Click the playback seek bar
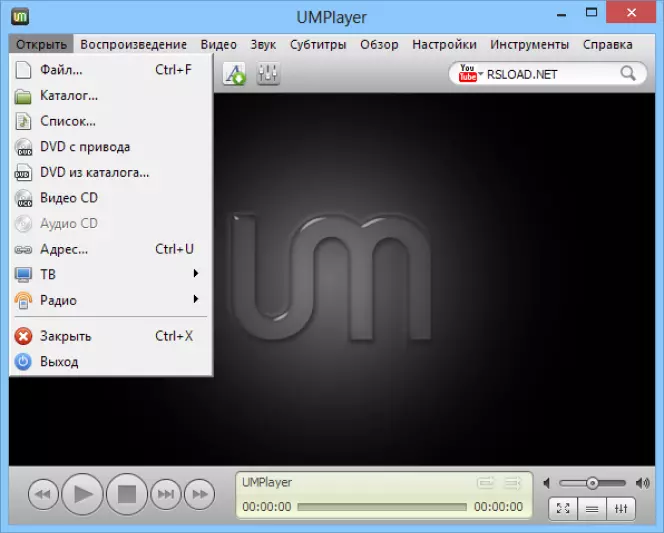This screenshot has height=533, width=664. tap(382, 507)
